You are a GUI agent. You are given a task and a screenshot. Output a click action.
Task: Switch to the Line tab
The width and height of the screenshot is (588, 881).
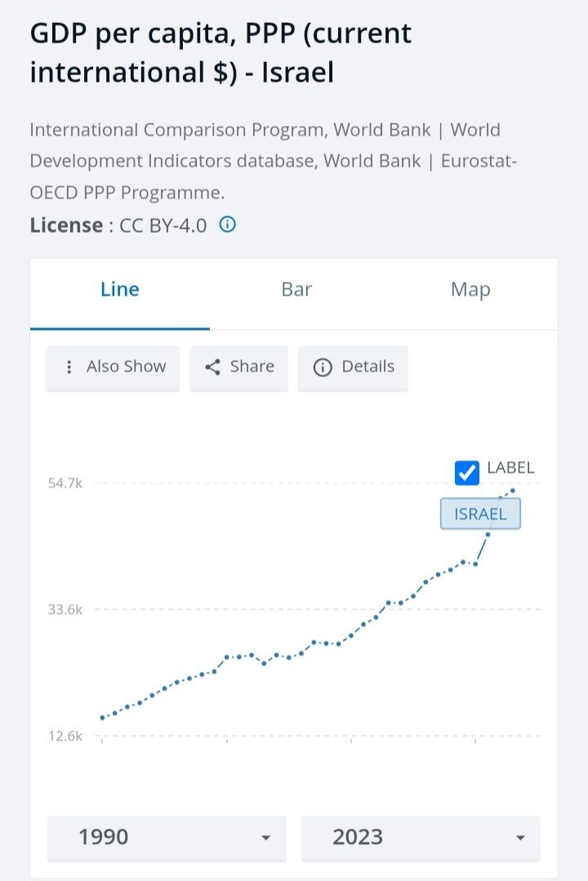[120, 290]
